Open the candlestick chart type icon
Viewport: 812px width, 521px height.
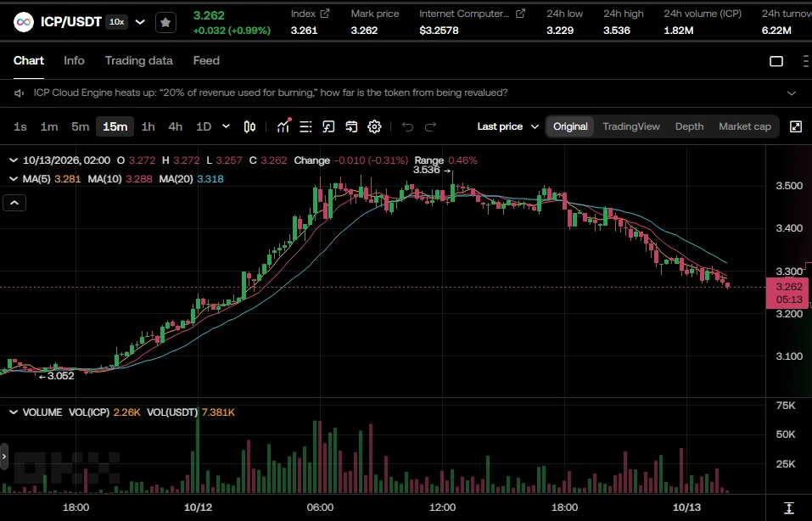pos(249,127)
